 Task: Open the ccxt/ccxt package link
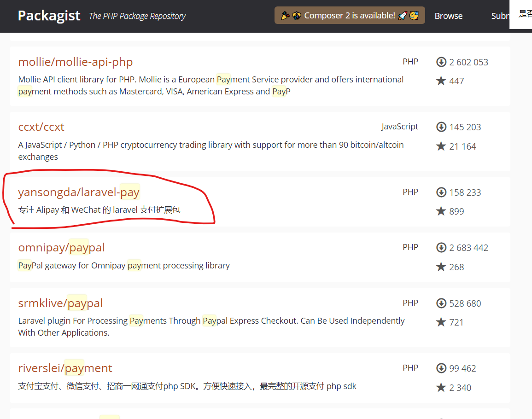41,127
